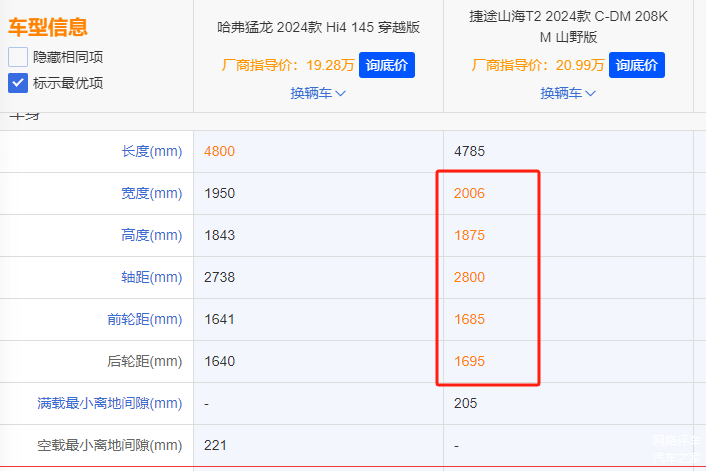Select the 宽度(mm) row label
Screen dimensions: 706x471
(x=151, y=193)
